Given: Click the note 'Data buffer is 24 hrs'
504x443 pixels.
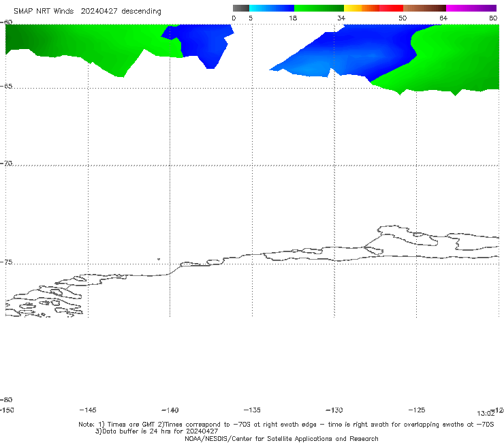Looking at the screenshot, I should tap(138, 431).
